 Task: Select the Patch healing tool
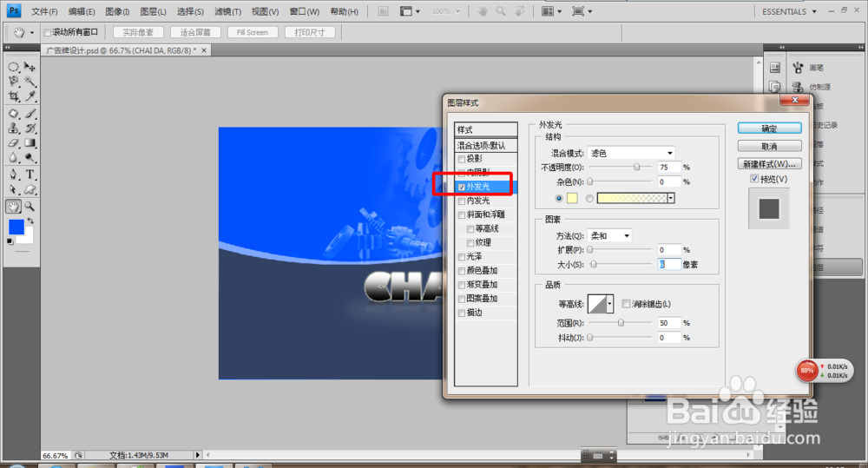tap(13, 114)
